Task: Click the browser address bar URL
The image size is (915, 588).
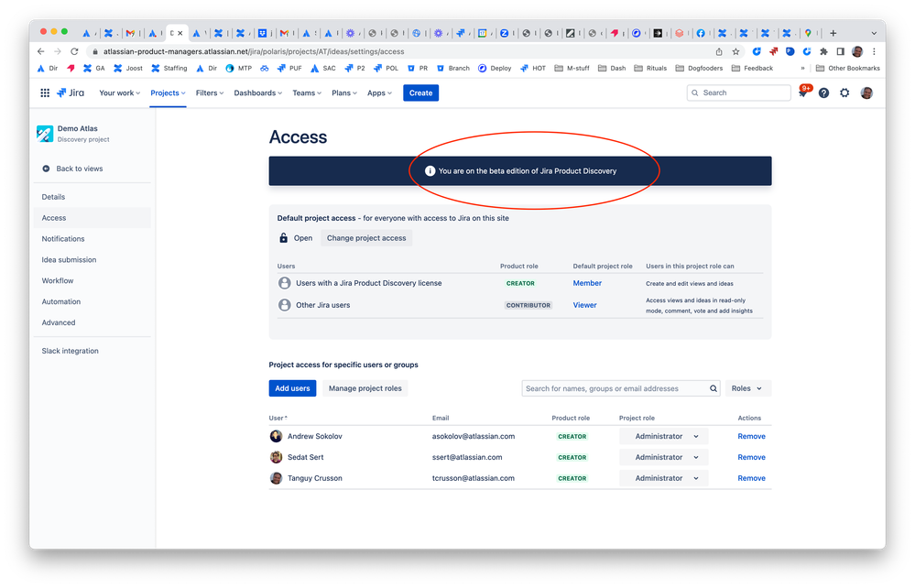Action: coord(254,51)
